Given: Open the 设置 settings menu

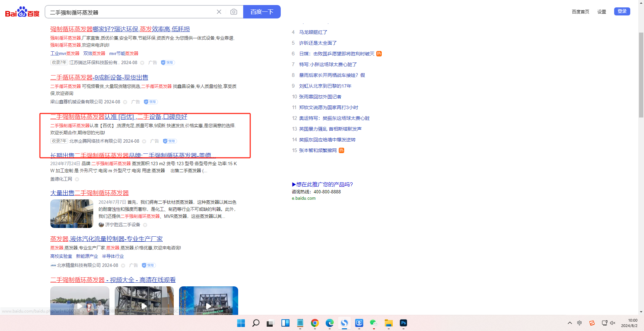Looking at the screenshot, I should 601,12.
